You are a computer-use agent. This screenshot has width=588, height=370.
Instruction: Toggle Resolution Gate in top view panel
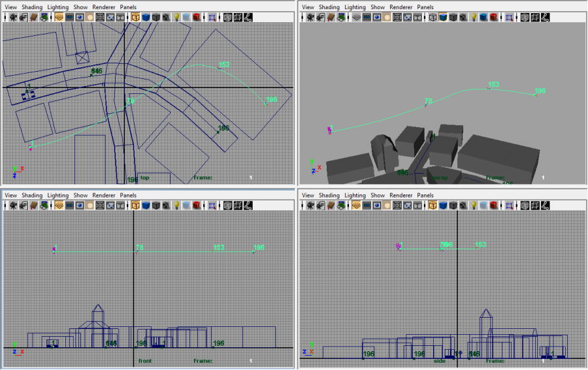click(80, 17)
